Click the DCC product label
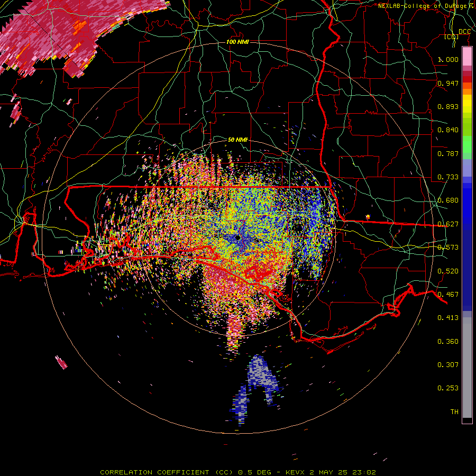 pos(464,32)
